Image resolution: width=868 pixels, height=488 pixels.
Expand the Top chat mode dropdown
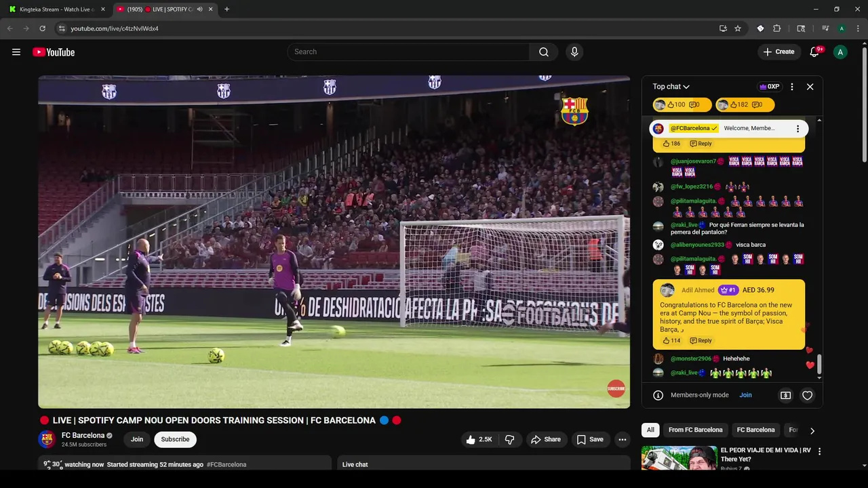pyautogui.click(x=671, y=87)
